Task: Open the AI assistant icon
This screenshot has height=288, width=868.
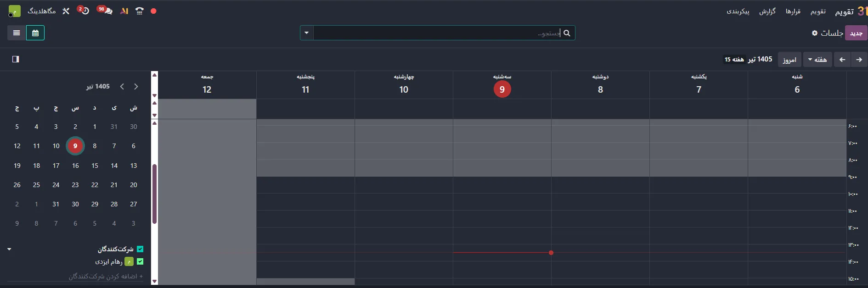Action: tap(124, 11)
